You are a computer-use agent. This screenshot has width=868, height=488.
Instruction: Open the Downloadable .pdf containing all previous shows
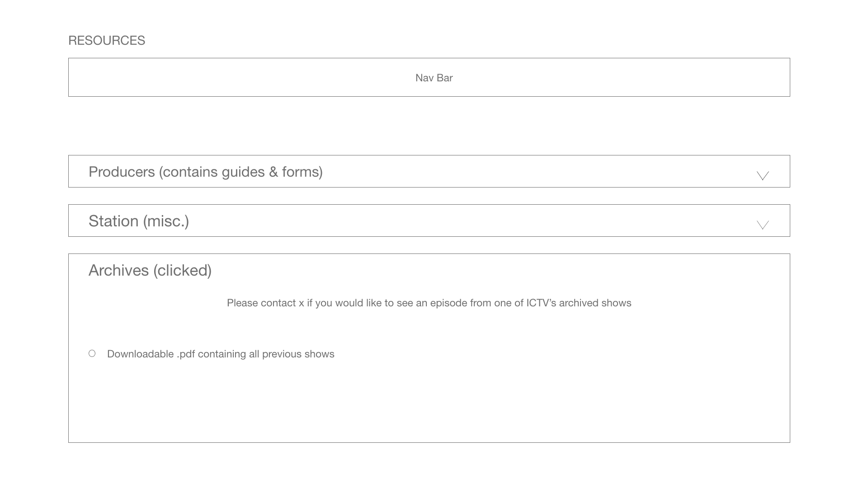(x=221, y=354)
